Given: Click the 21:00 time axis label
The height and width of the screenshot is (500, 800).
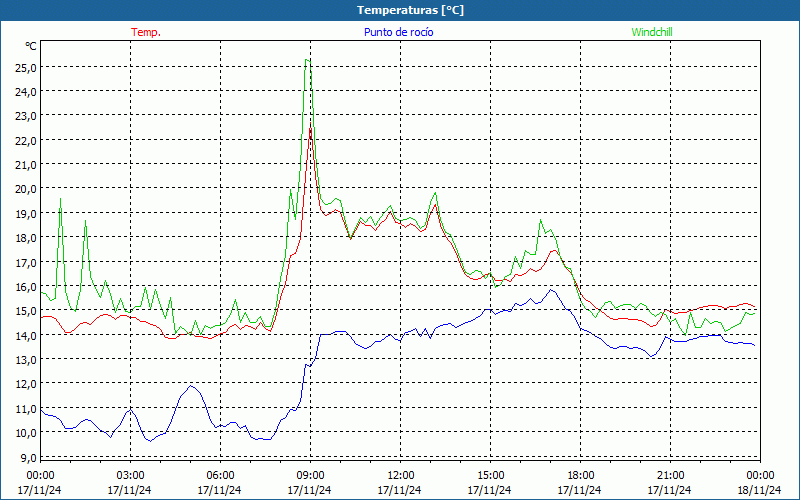Looking at the screenshot, I should coord(670,475).
